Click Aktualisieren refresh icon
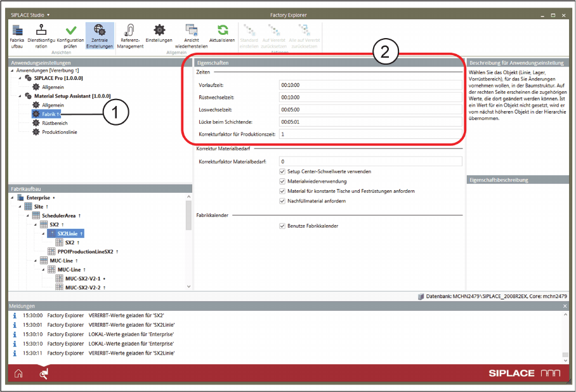This screenshot has width=576, height=392. (223, 30)
